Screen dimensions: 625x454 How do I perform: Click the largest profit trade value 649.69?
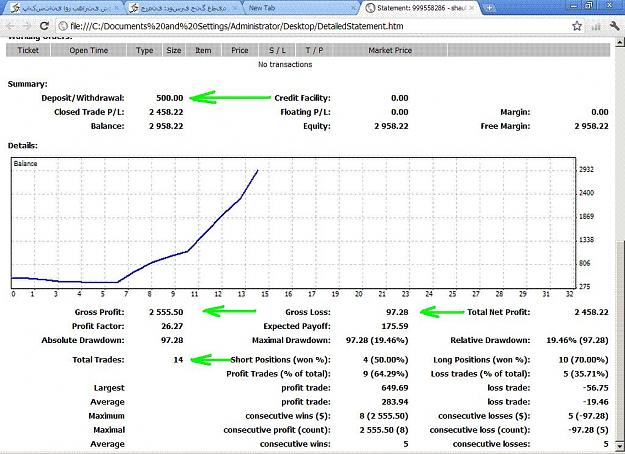point(395,388)
